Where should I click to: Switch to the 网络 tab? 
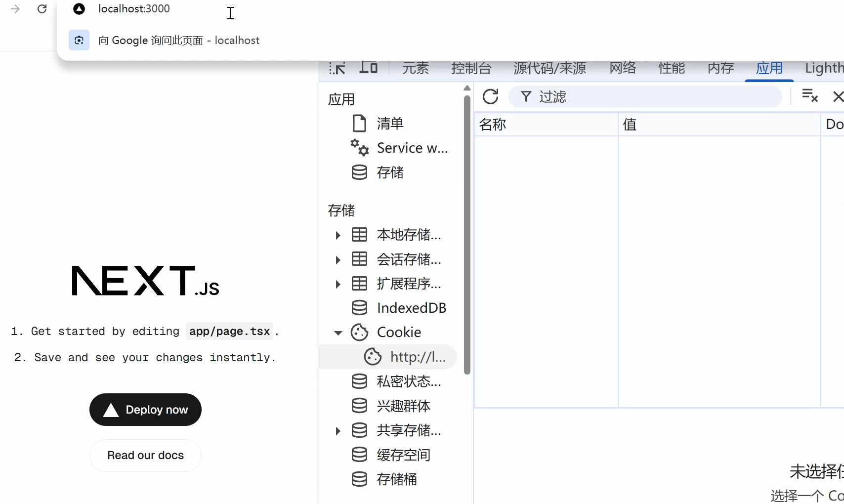pyautogui.click(x=623, y=68)
